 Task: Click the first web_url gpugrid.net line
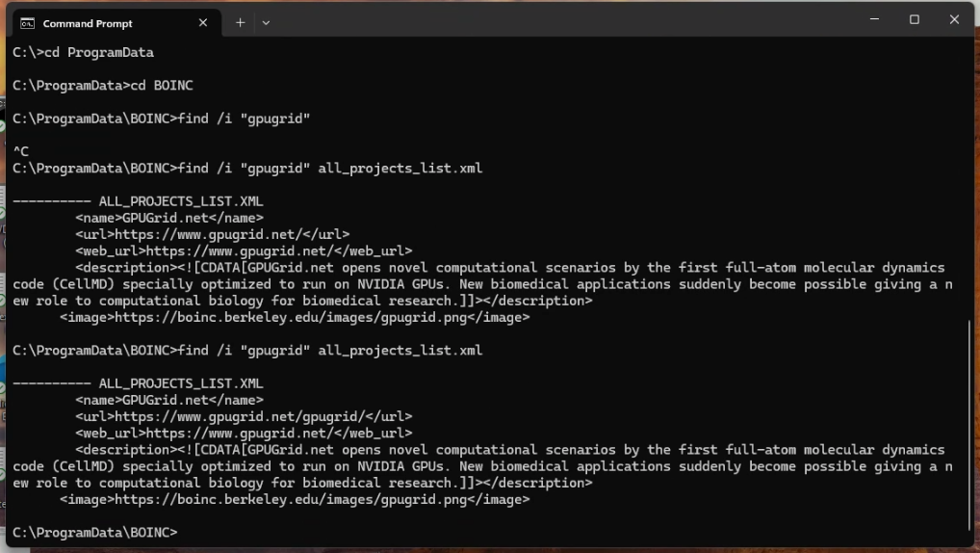[x=245, y=250]
